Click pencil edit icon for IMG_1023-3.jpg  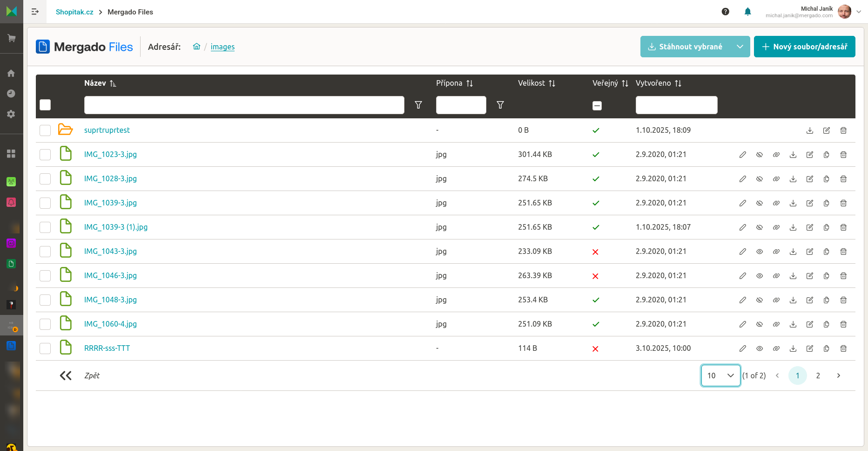742,155
